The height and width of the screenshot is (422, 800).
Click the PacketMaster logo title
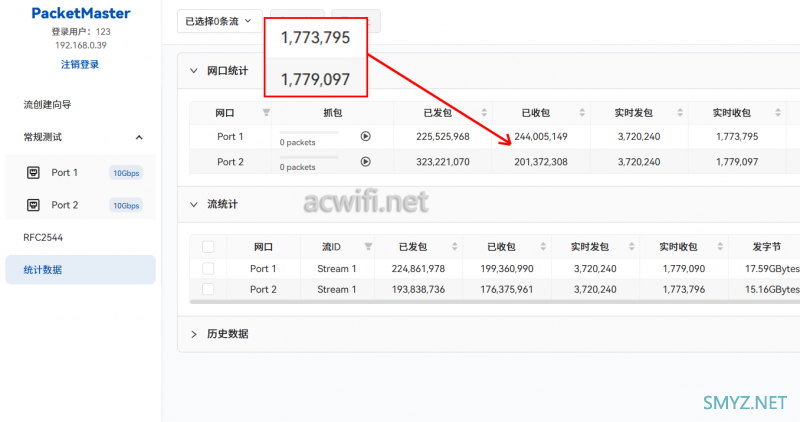pos(81,13)
